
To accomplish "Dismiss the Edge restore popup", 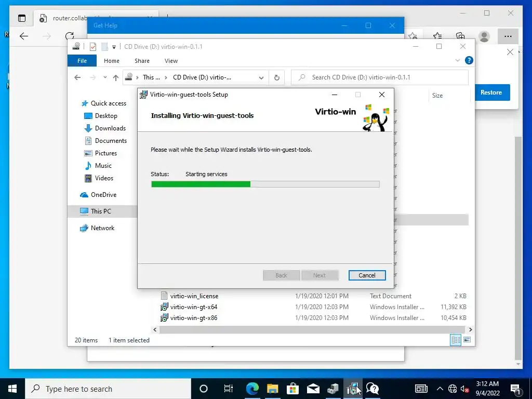I will pyautogui.click(x=510, y=52).
